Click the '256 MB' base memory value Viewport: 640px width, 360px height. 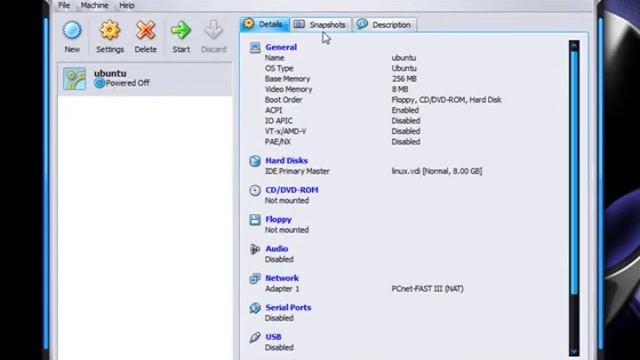pos(404,79)
